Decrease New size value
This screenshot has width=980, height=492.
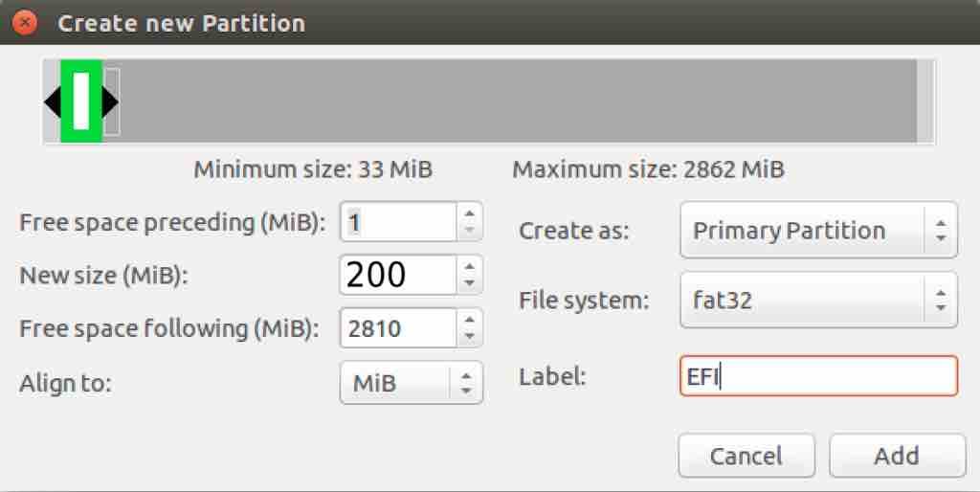point(470,283)
